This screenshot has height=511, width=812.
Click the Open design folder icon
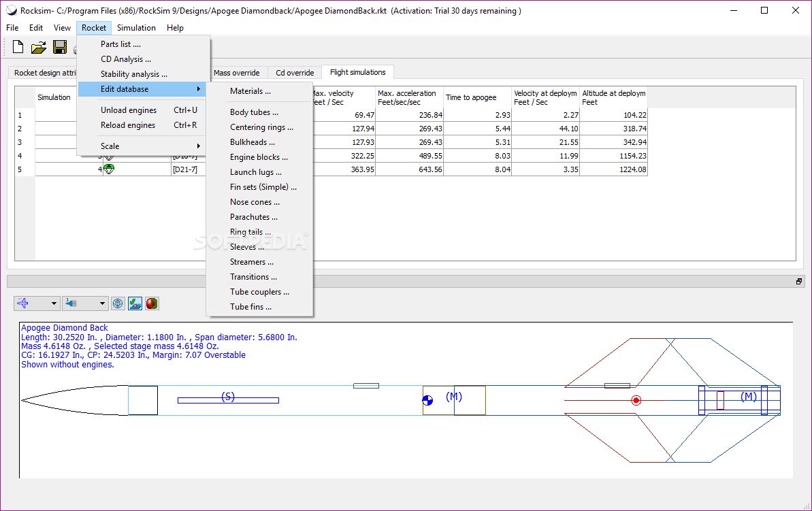(x=38, y=48)
